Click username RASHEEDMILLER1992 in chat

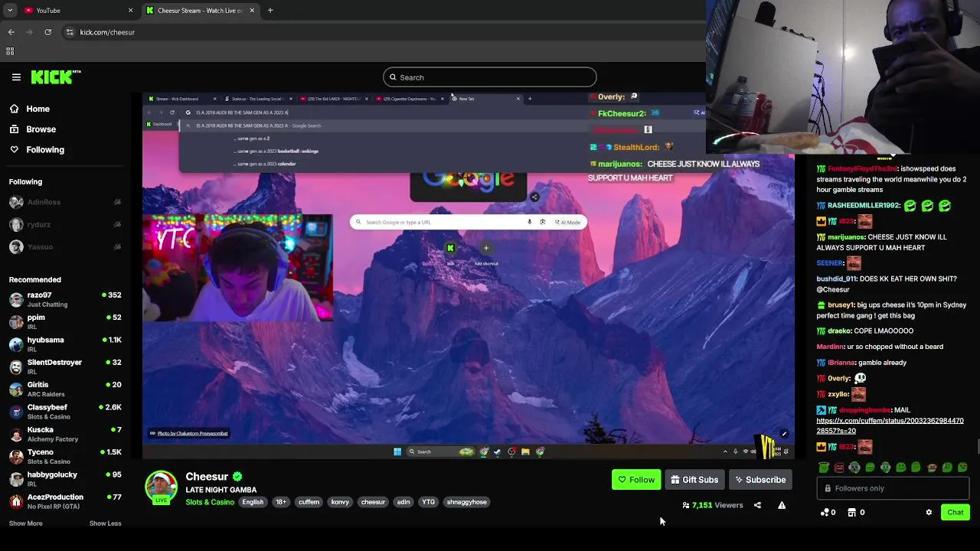point(864,206)
